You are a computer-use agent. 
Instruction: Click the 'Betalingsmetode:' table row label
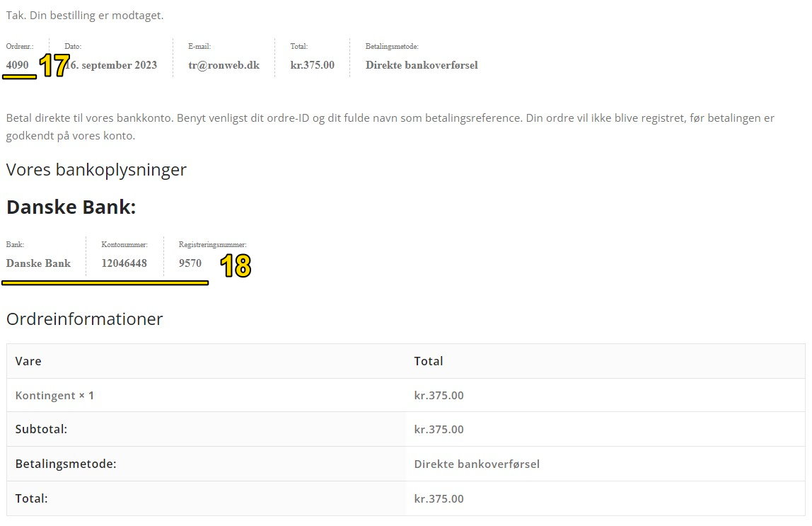click(x=66, y=464)
